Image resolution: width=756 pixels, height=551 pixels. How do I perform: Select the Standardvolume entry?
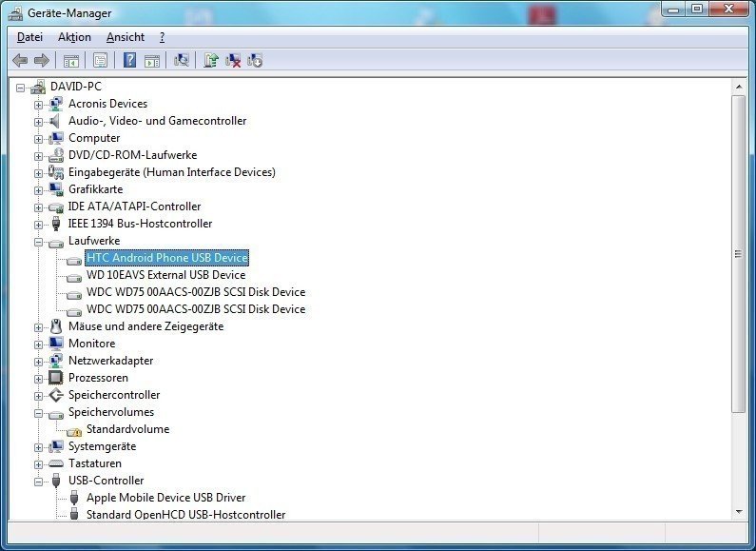coord(127,429)
